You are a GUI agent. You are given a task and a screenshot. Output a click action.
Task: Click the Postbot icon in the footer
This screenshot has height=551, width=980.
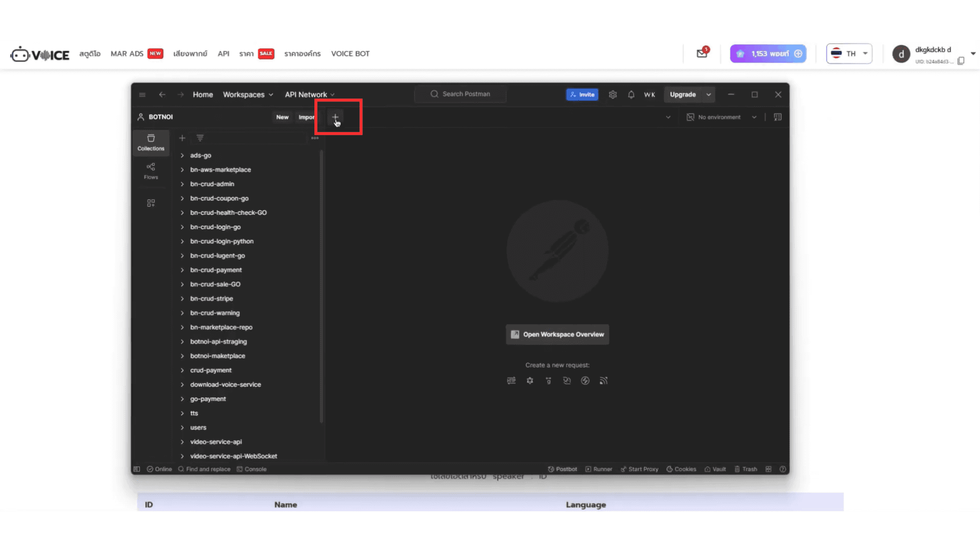tap(562, 469)
